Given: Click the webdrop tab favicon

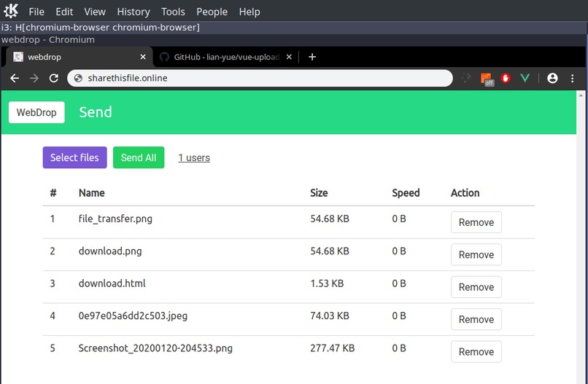Looking at the screenshot, I should tap(18, 57).
